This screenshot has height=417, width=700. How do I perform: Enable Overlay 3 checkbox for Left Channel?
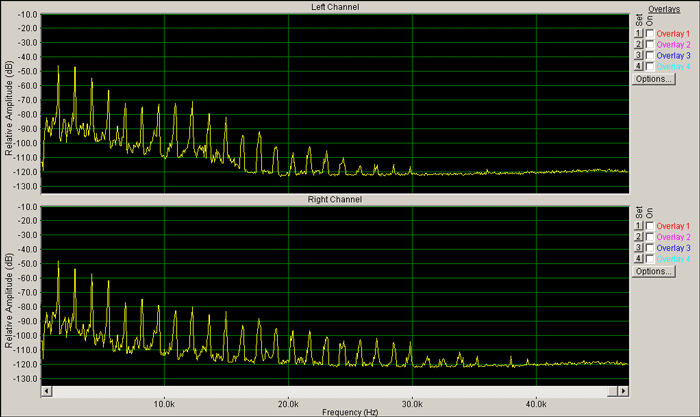(650, 55)
